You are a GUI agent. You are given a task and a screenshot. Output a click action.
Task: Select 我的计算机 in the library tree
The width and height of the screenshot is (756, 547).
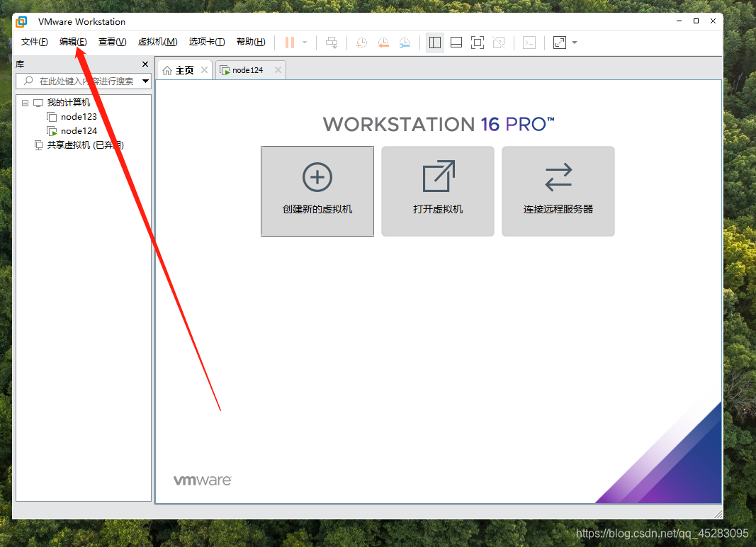(x=69, y=102)
